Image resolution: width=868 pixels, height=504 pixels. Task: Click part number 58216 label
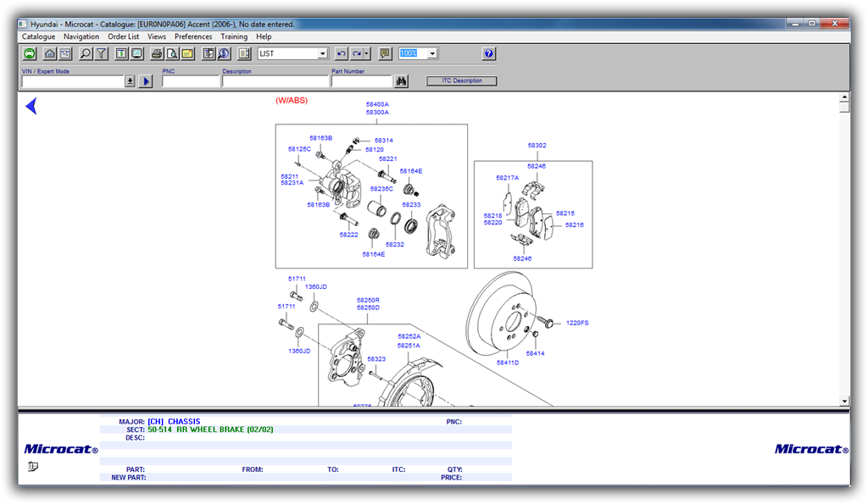click(575, 225)
